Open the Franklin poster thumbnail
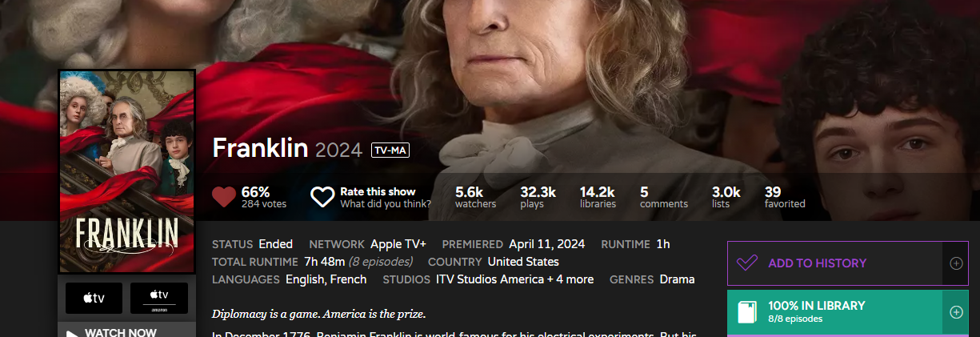 (127, 172)
